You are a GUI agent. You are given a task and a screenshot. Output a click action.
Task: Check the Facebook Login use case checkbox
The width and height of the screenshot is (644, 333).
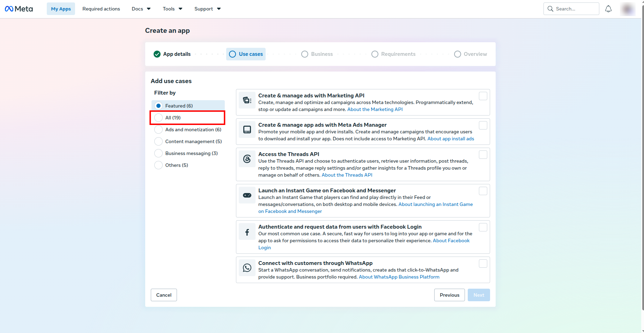[x=483, y=227]
